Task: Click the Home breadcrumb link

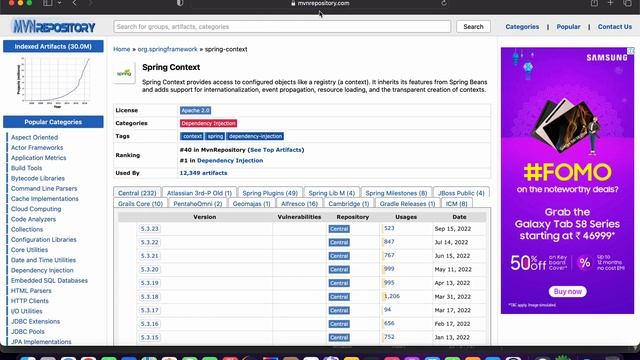Action: (x=122, y=49)
